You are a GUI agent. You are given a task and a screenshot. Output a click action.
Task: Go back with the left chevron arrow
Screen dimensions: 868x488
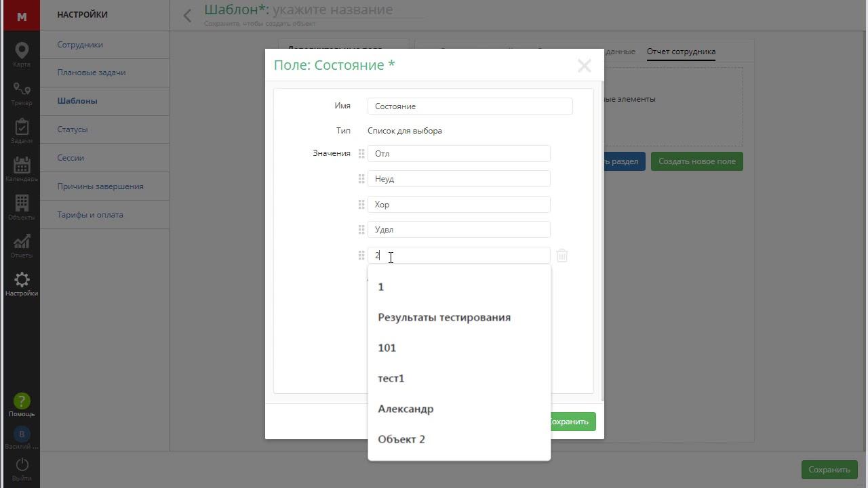pyautogui.click(x=187, y=15)
